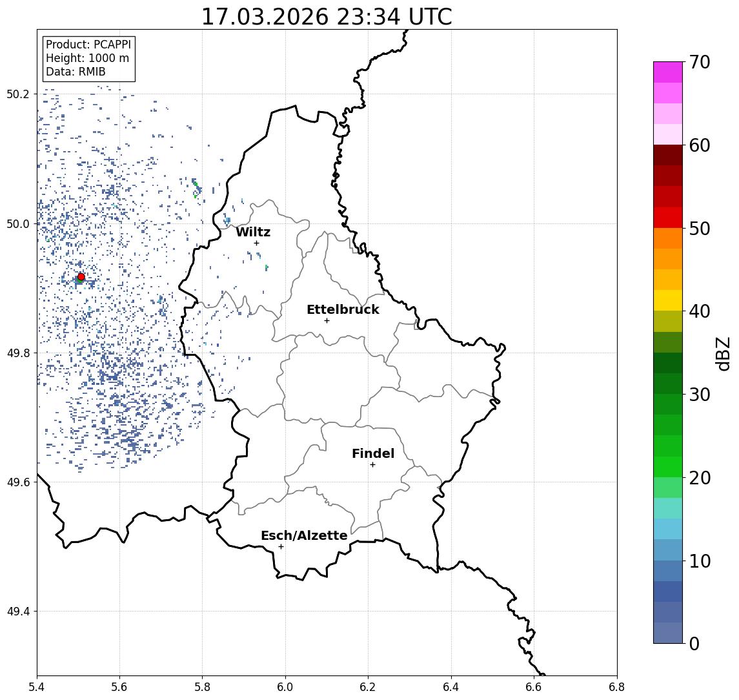The width and height of the screenshot is (739, 700).
Task: Click the Data: RMIB text
Action: point(76,72)
